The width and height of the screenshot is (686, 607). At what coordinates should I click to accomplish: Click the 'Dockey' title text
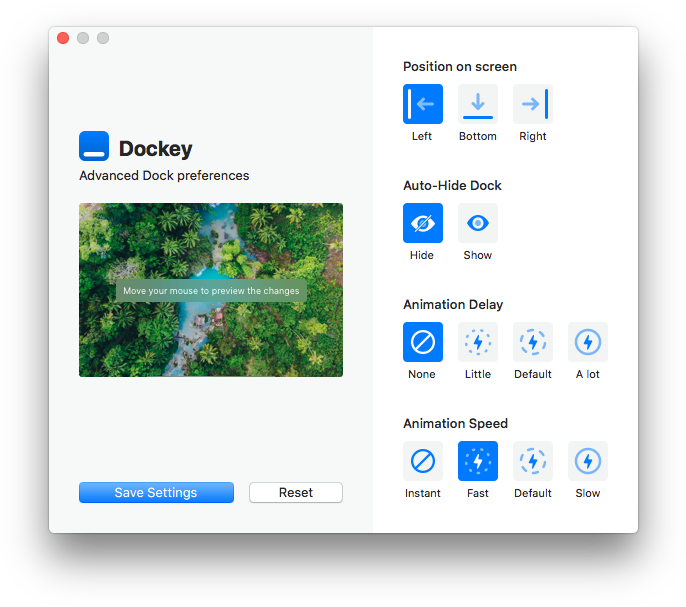[156, 149]
